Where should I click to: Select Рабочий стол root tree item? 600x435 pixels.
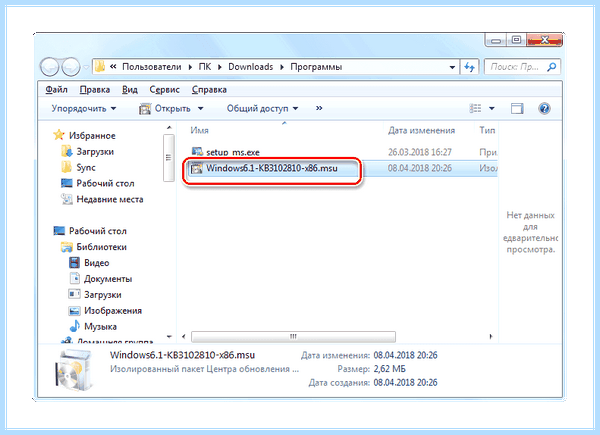pyautogui.click(x=98, y=231)
